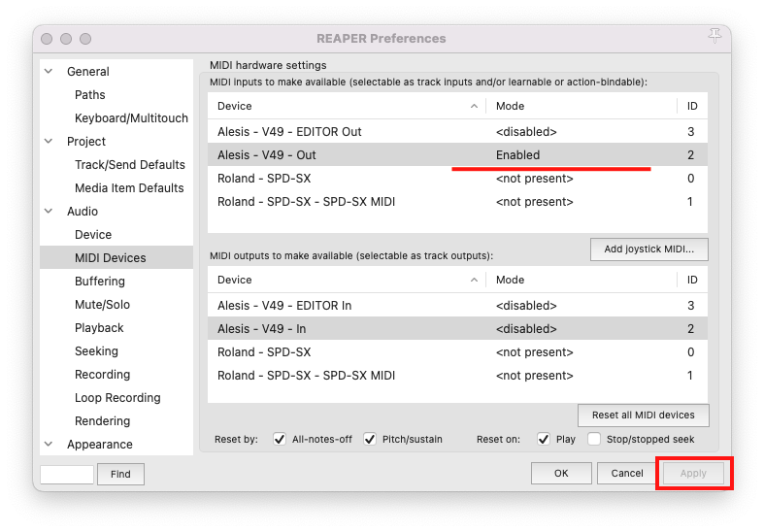Open the Audio preferences page
764x532 pixels.
(83, 212)
